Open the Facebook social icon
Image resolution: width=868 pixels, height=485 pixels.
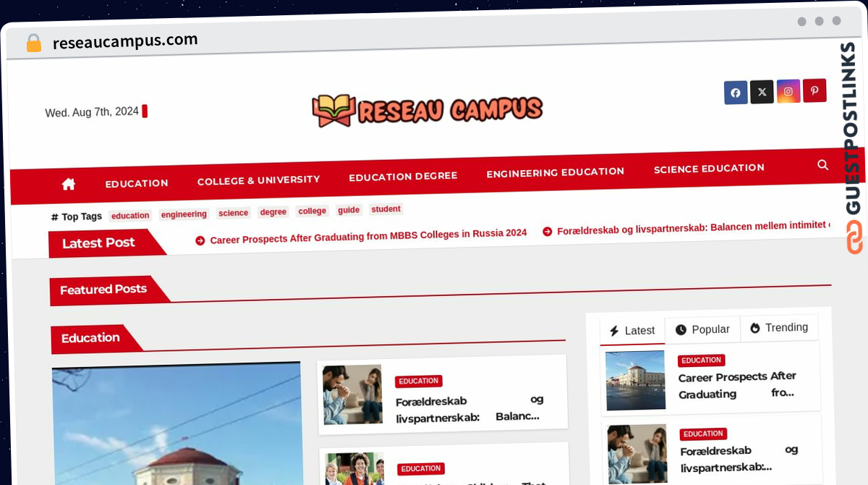coord(736,93)
